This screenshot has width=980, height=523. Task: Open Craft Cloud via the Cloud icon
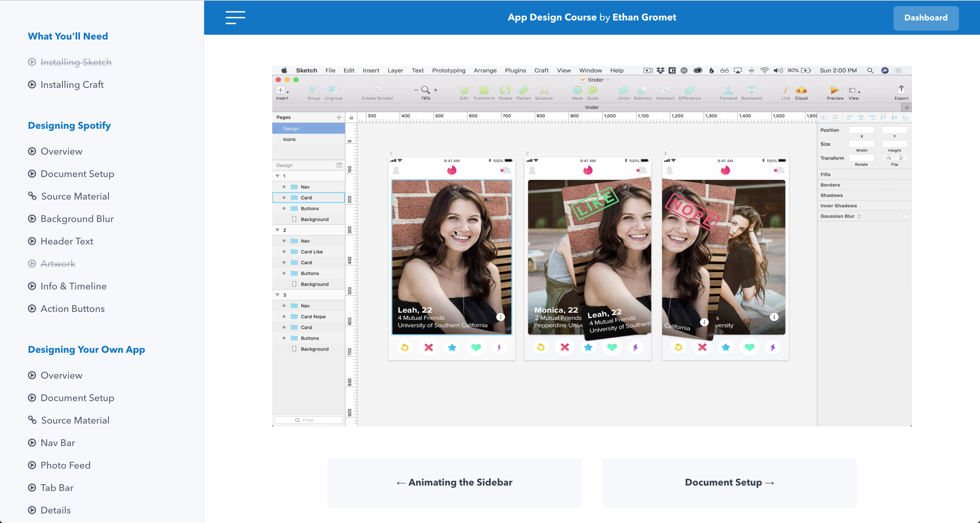point(802,91)
